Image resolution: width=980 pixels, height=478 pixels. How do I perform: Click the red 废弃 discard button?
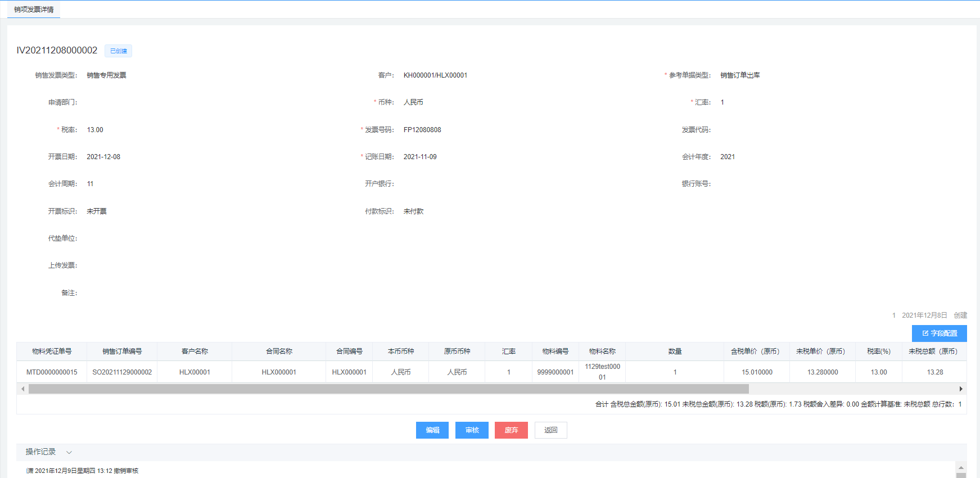(511, 430)
